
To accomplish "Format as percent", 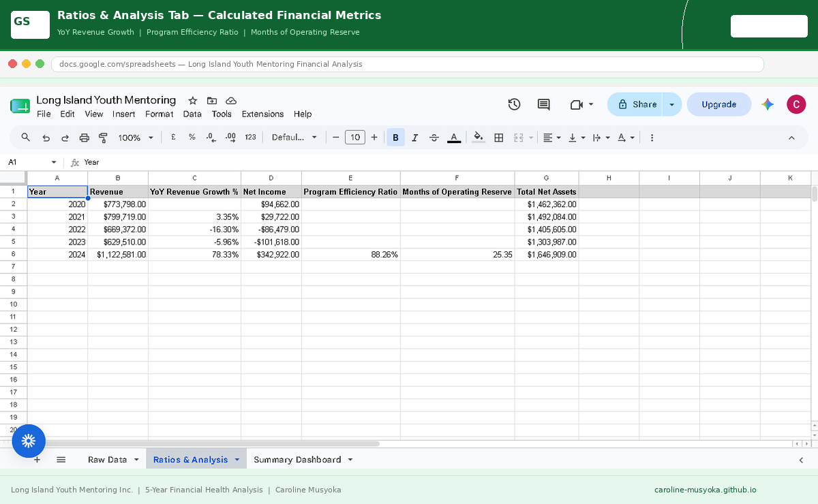I will tap(192, 137).
